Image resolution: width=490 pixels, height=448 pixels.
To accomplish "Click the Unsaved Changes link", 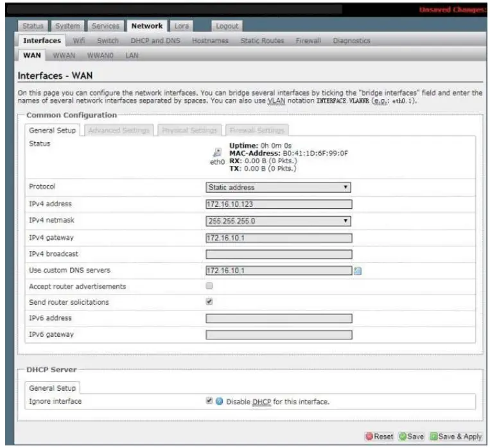I will point(453,10).
